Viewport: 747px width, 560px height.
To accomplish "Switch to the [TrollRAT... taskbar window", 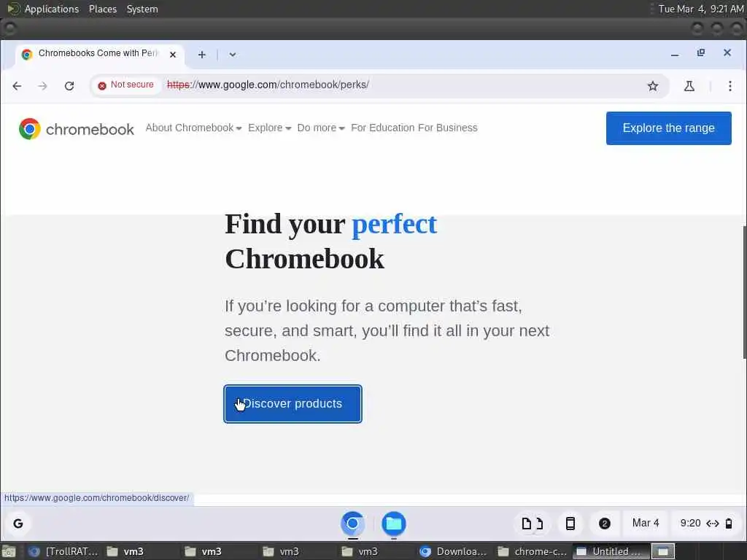I will coord(63,551).
